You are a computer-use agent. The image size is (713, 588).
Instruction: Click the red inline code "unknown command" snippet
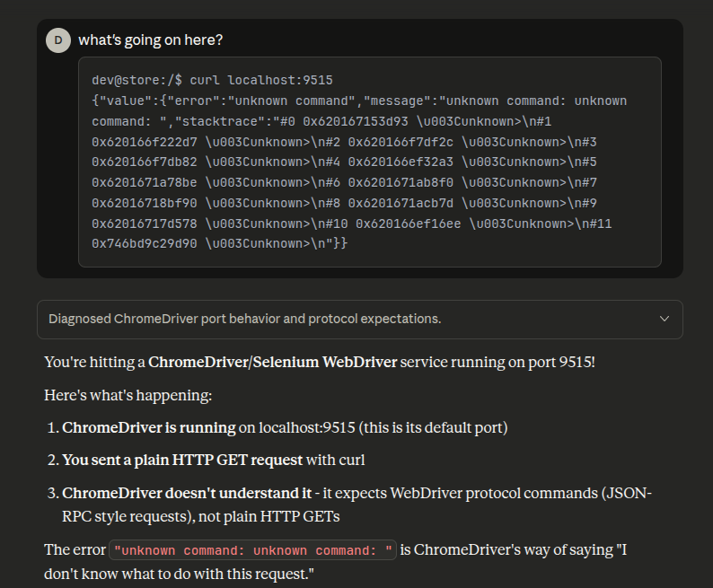pyautogui.click(x=252, y=550)
